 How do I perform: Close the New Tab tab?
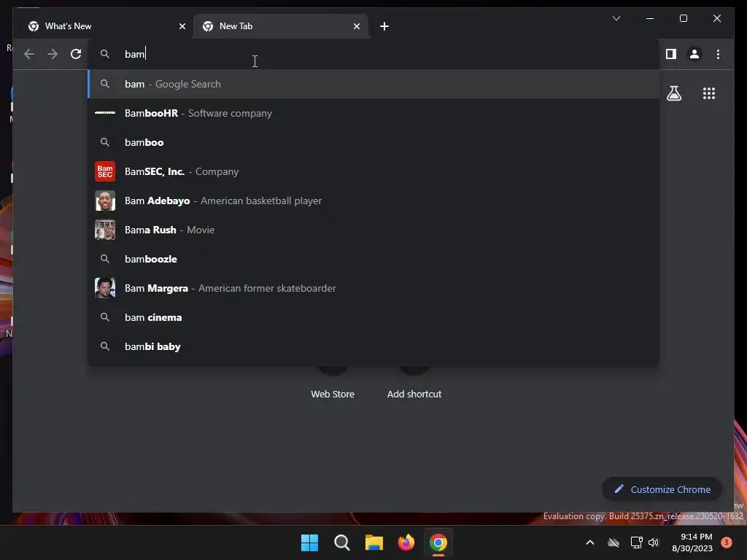[356, 26]
